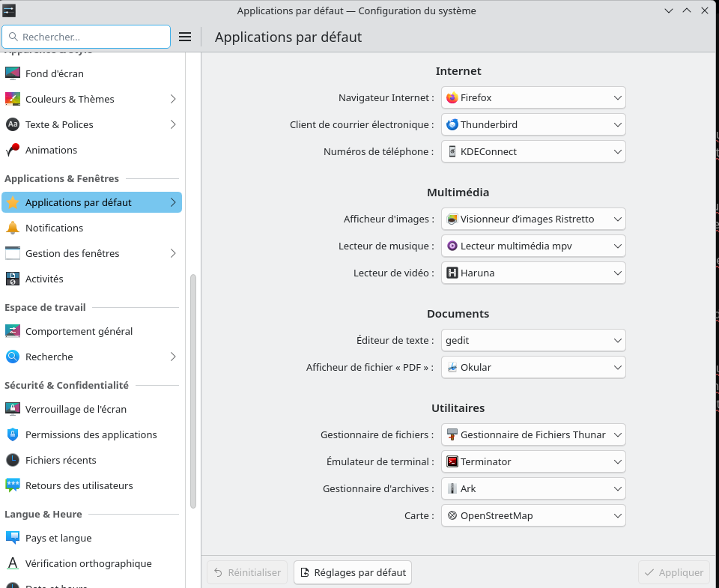The height and width of the screenshot is (588, 719).
Task: Click the Fichiers récents clock icon
Action: [13, 460]
